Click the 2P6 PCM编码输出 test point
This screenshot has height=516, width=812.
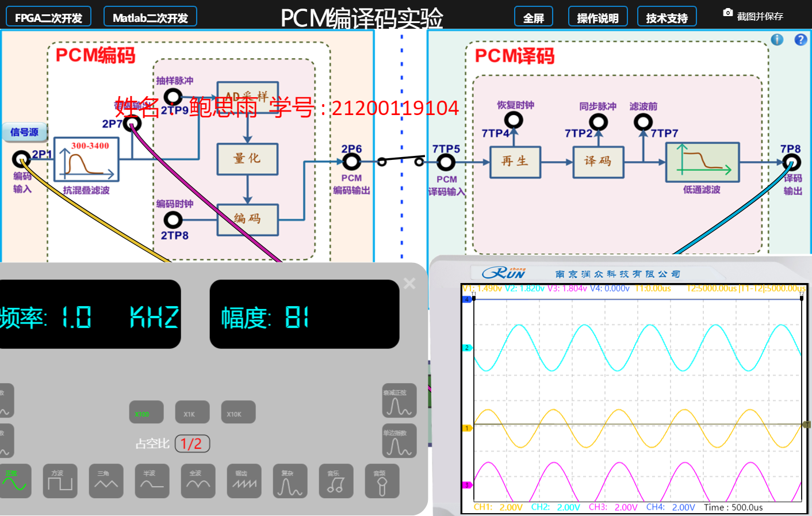coord(351,162)
